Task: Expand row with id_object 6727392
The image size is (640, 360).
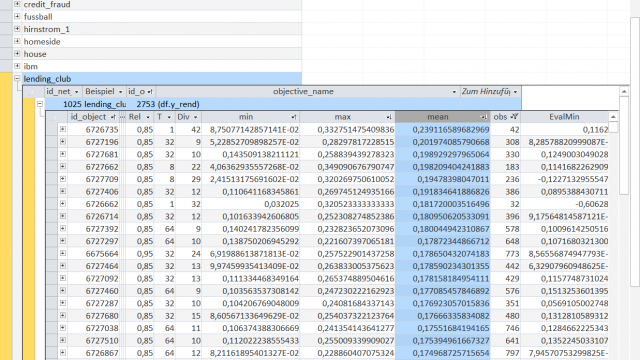Action: tap(62, 228)
